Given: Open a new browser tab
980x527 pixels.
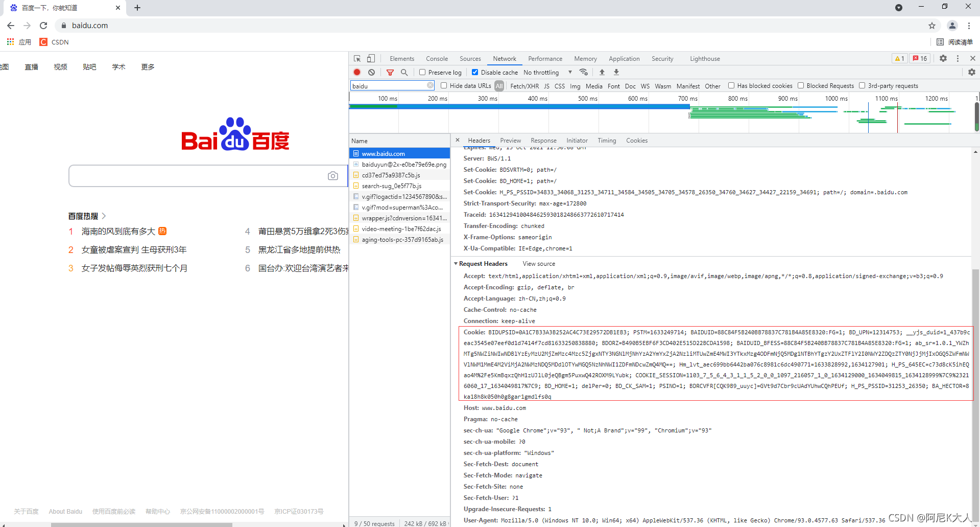Looking at the screenshot, I should 137,8.
